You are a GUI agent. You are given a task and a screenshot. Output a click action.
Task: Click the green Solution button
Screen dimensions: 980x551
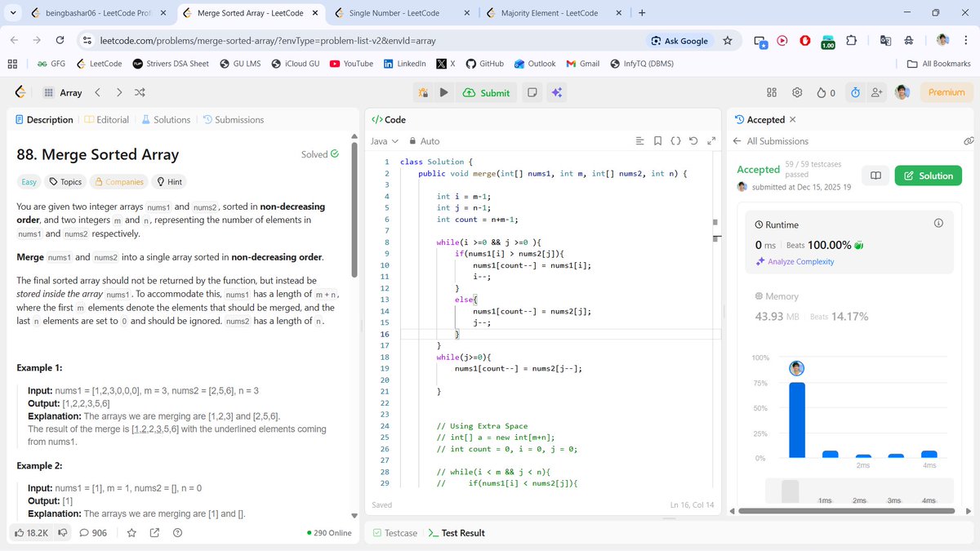pos(928,176)
